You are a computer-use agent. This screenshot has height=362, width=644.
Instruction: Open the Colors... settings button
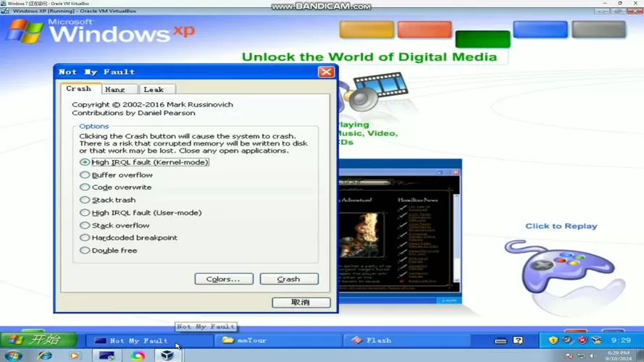(x=224, y=279)
